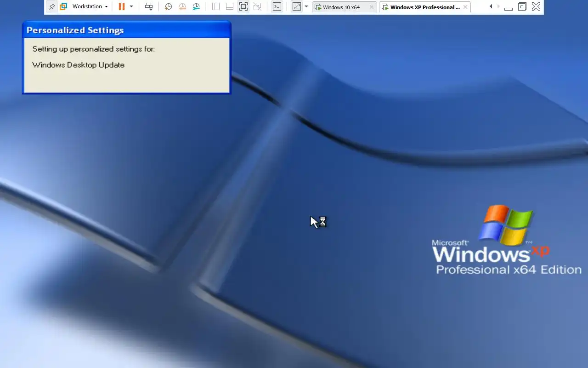Close the VMware Workstation window
This screenshot has height=368, width=588.
536,7
